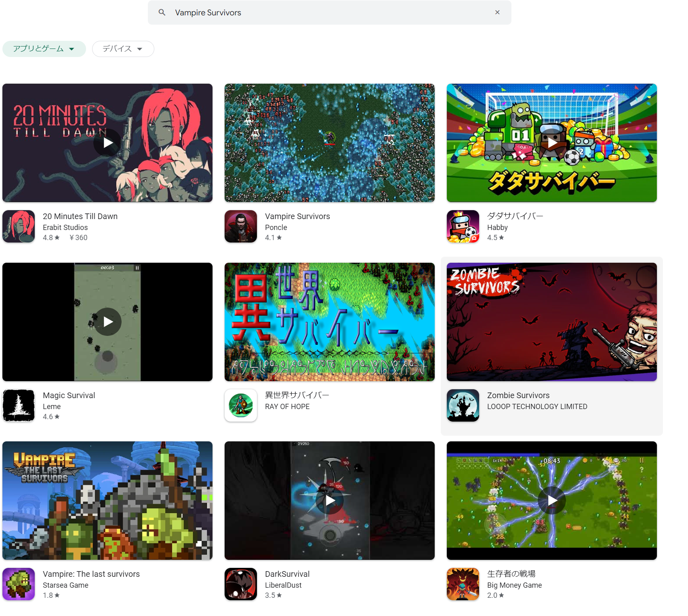Play the 20 Minutes Till Dawn trailer
The height and width of the screenshot is (616, 688).
[x=107, y=143]
